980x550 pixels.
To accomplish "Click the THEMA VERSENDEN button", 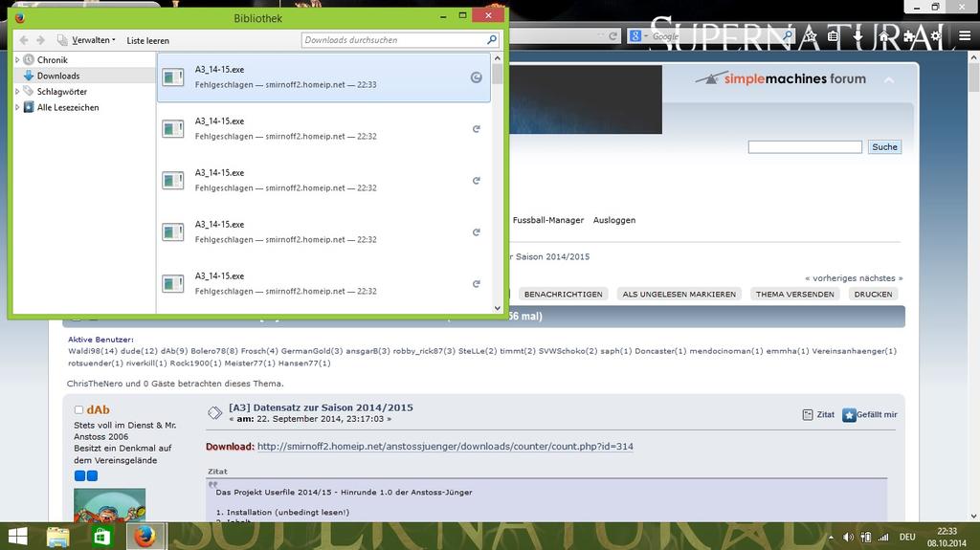I will click(x=795, y=295).
